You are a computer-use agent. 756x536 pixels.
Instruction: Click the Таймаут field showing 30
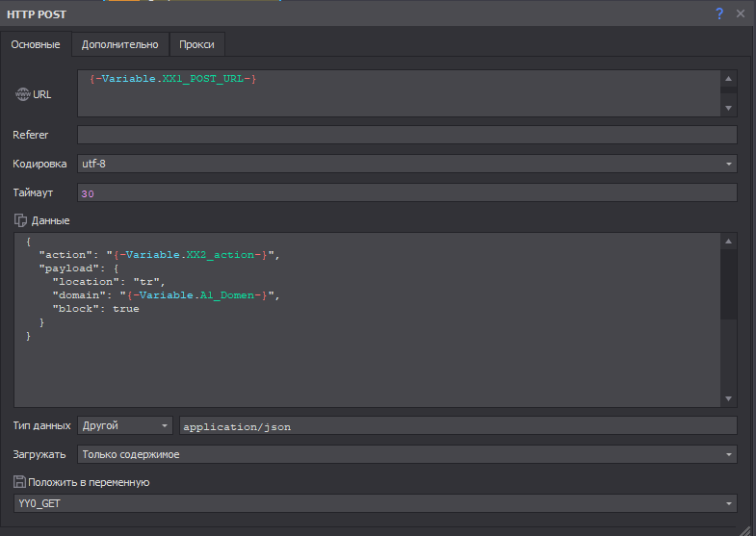406,193
